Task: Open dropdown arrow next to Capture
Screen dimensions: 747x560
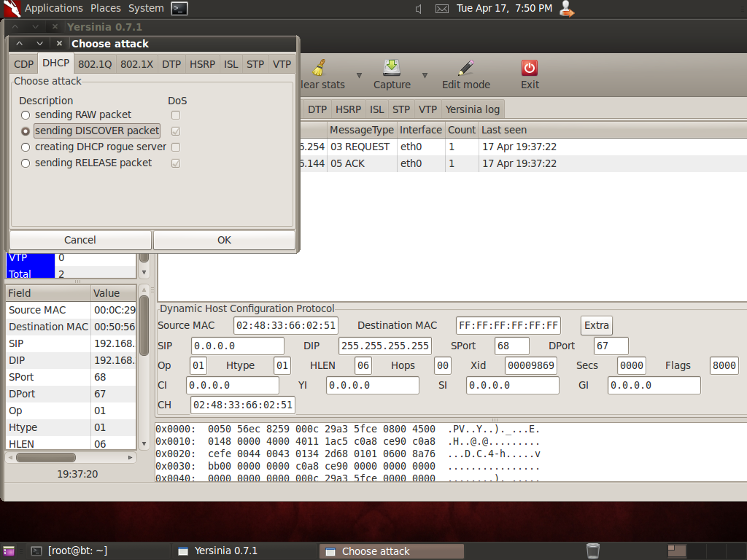Action: click(x=425, y=75)
